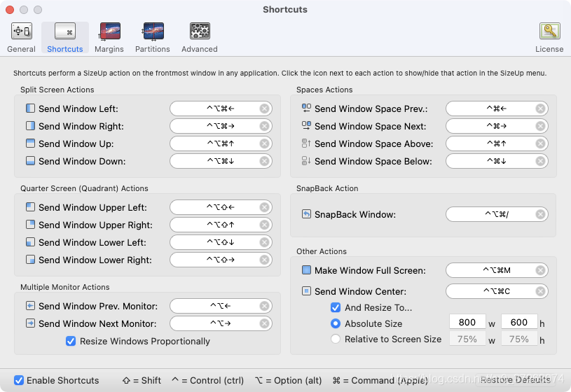Screen dimensions: 571x392
Task: Toggle menu icon for Send Window Space Above
Action: pos(306,143)
